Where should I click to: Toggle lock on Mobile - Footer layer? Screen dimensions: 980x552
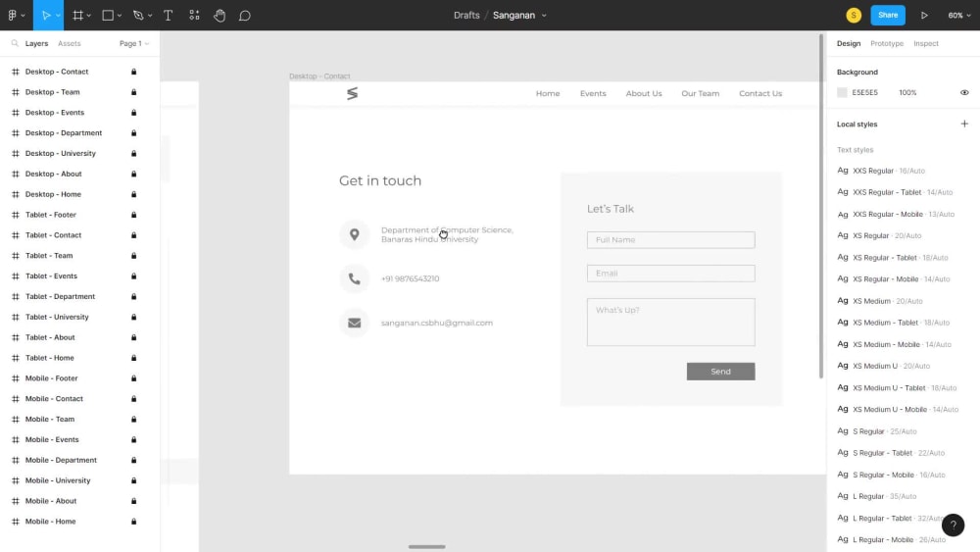click(x=133, y=378)
